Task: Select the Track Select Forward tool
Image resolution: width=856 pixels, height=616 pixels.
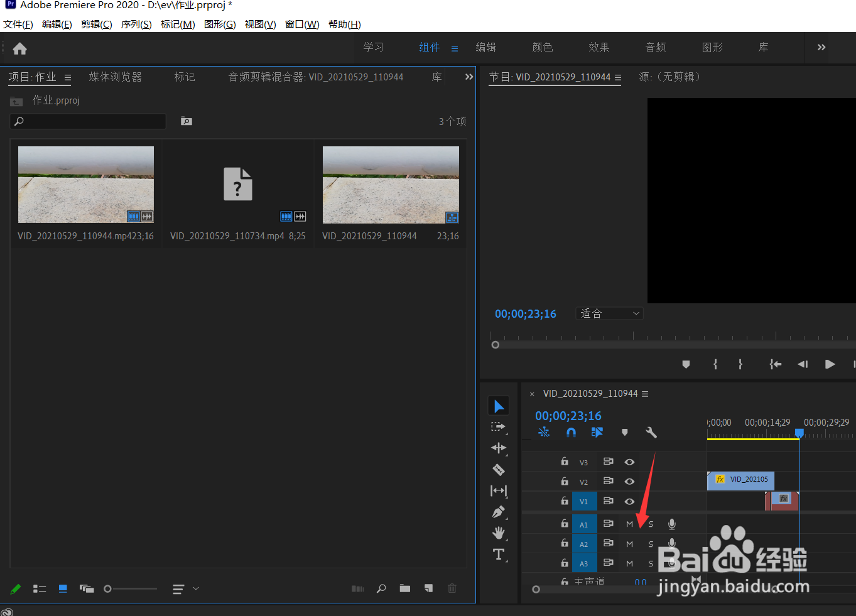Action: tap(498, 427)
